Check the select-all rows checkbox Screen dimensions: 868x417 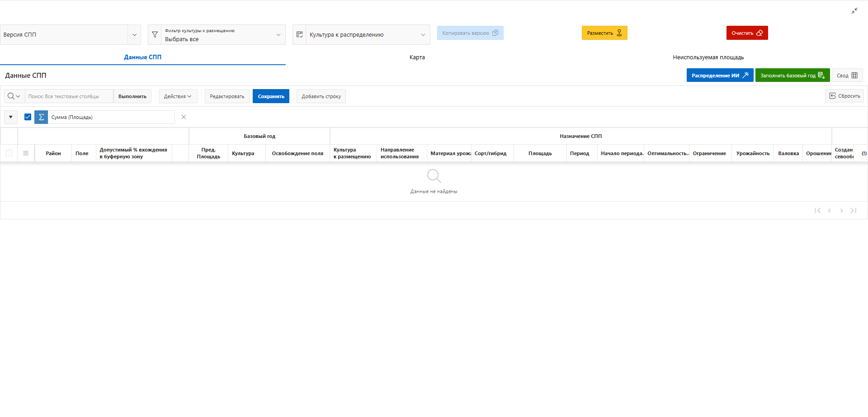[9, 153]
